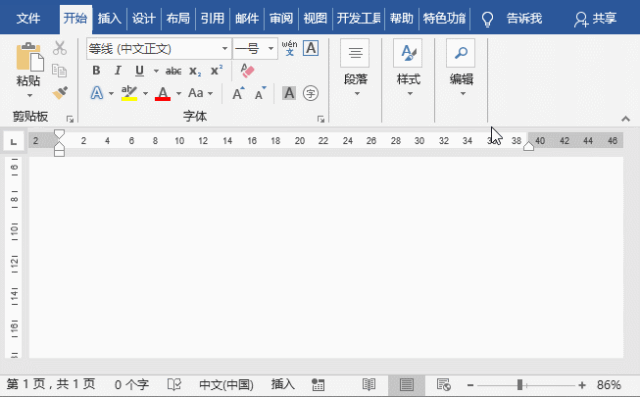Click the macro recording status icon
This screenshot has height=397, width=640.
point(318,384)
